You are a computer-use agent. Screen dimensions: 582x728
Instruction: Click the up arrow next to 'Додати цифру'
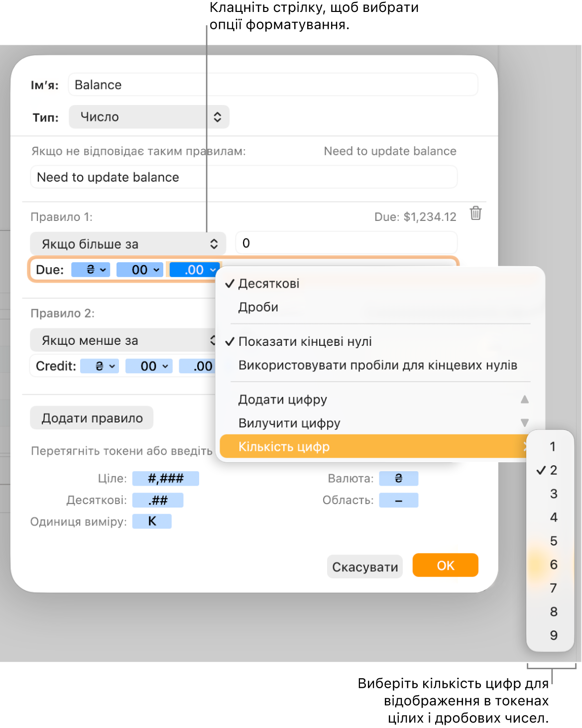click(525, 399)
